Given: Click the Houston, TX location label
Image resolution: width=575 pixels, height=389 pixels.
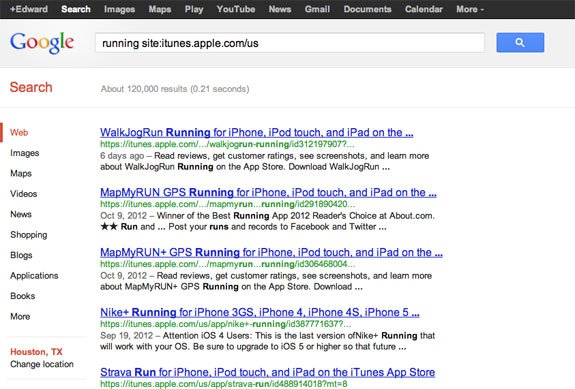Looking at the screenshot, I should click(x=36, y=352).
